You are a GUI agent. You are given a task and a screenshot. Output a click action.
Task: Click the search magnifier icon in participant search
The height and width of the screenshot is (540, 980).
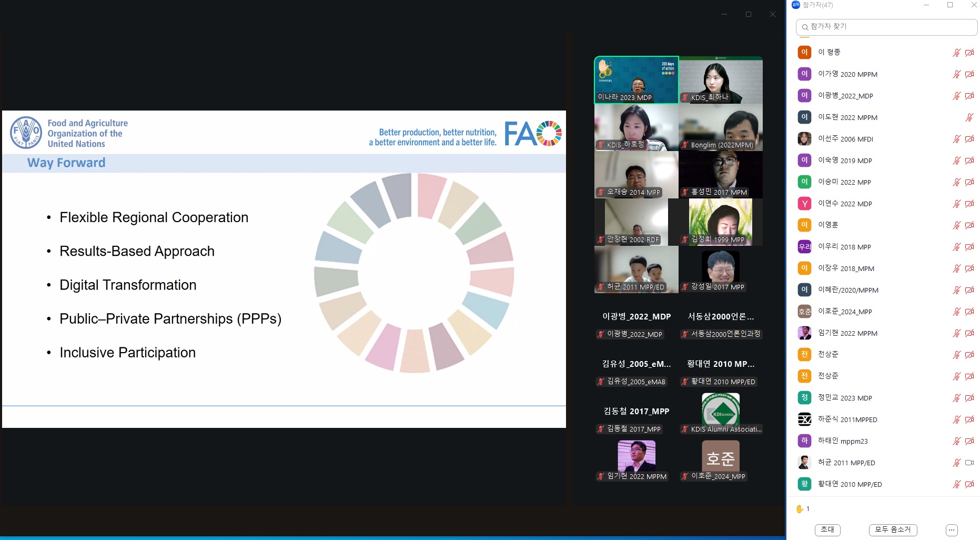coord(805,27)
